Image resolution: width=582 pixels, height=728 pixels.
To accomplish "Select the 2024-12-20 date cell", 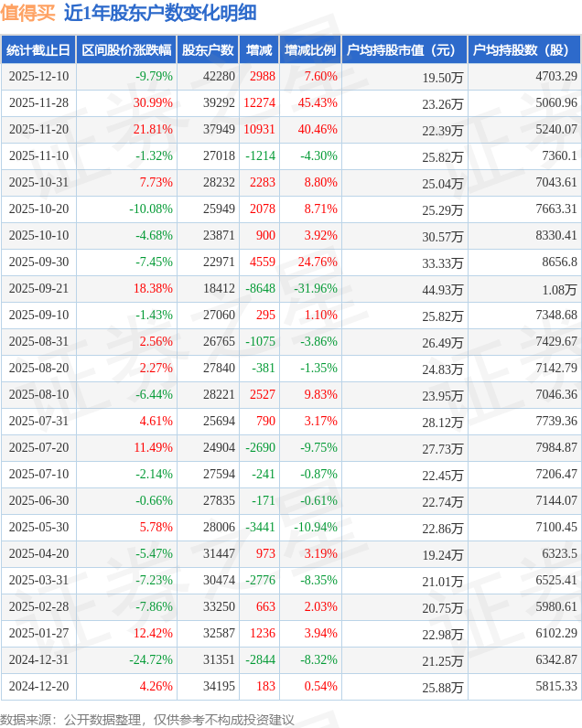I will [x=38, y=687].
